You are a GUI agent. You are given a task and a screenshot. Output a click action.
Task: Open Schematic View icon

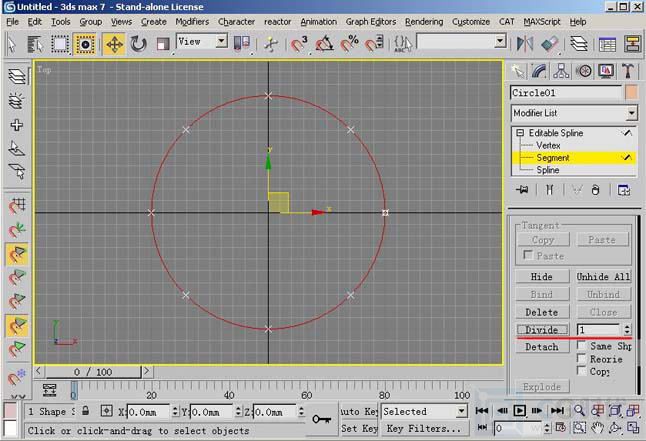pos(632,44)
